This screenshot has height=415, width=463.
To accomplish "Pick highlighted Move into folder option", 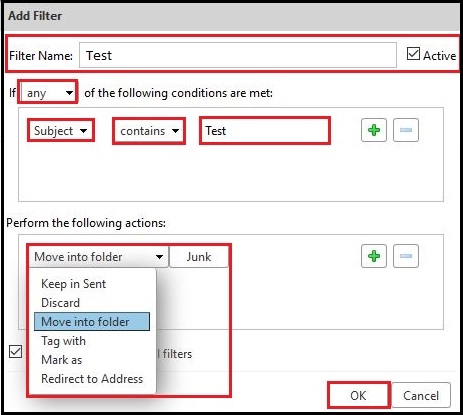I will [92, 322].
